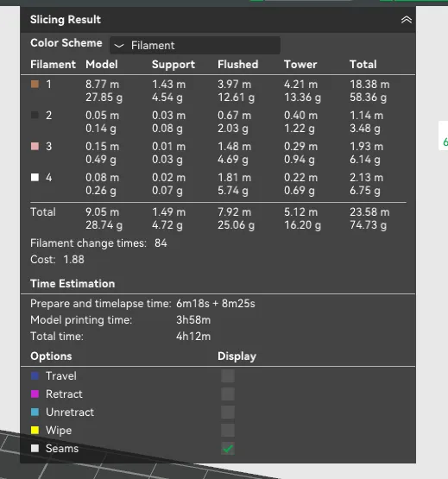Enable the Unretract display checkbox

click(228, 412)
